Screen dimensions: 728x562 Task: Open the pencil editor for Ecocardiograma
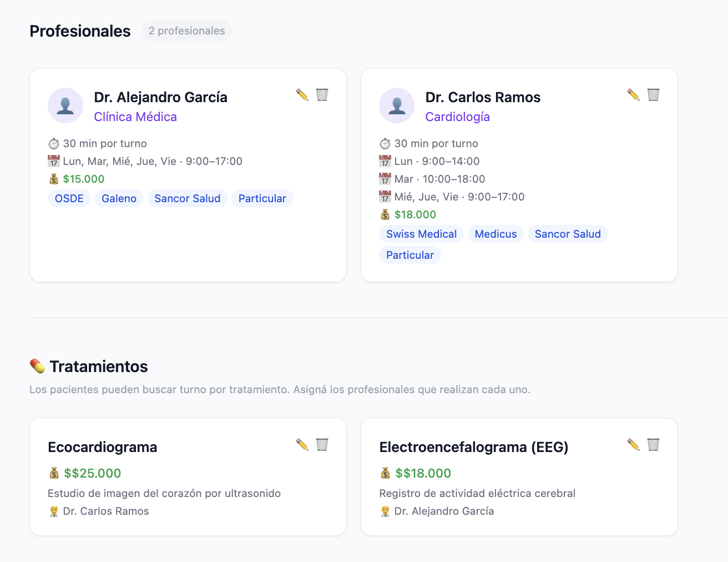click(302, 444)
